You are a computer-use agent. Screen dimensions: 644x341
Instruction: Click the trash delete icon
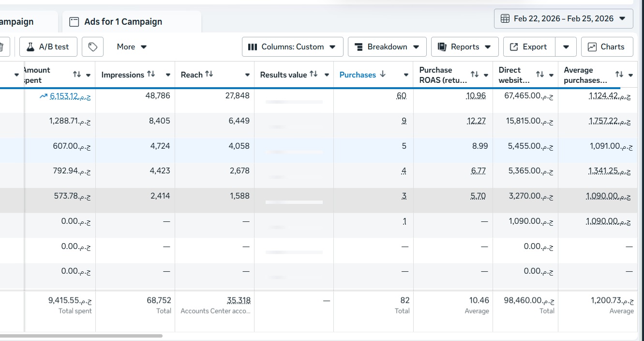2,47
